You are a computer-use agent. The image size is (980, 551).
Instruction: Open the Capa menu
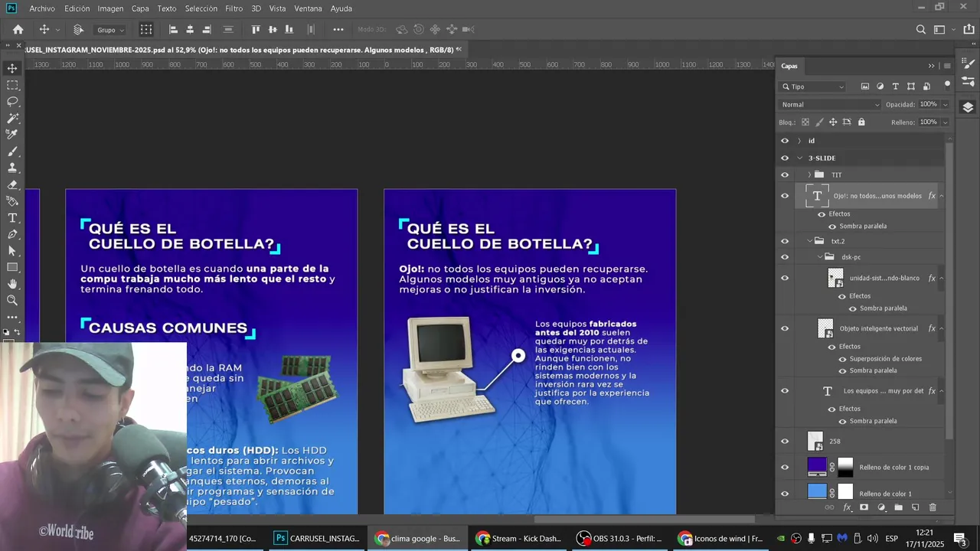[x=140, y=8]
